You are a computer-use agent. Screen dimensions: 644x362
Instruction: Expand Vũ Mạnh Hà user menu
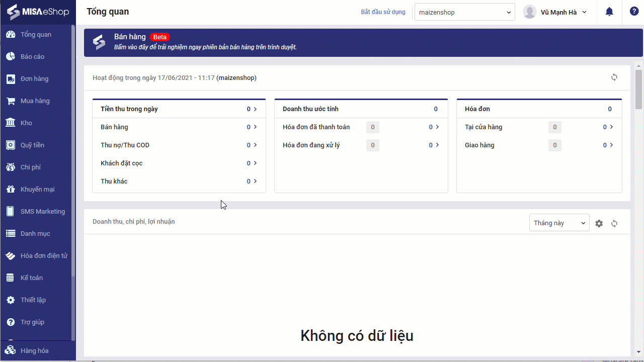pos(584,13)
